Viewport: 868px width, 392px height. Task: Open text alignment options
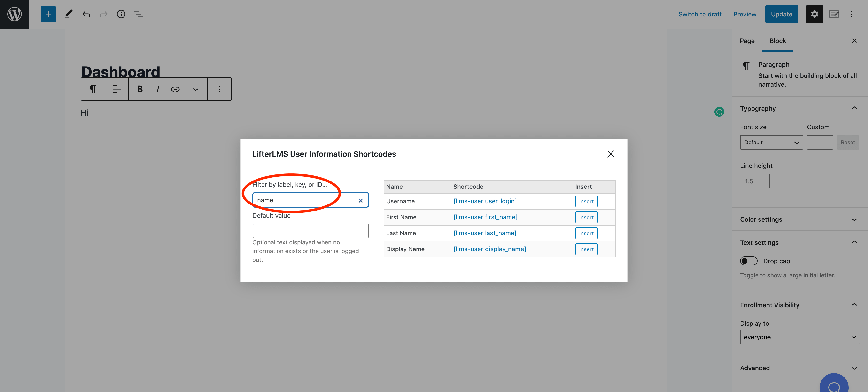(116, 89)
